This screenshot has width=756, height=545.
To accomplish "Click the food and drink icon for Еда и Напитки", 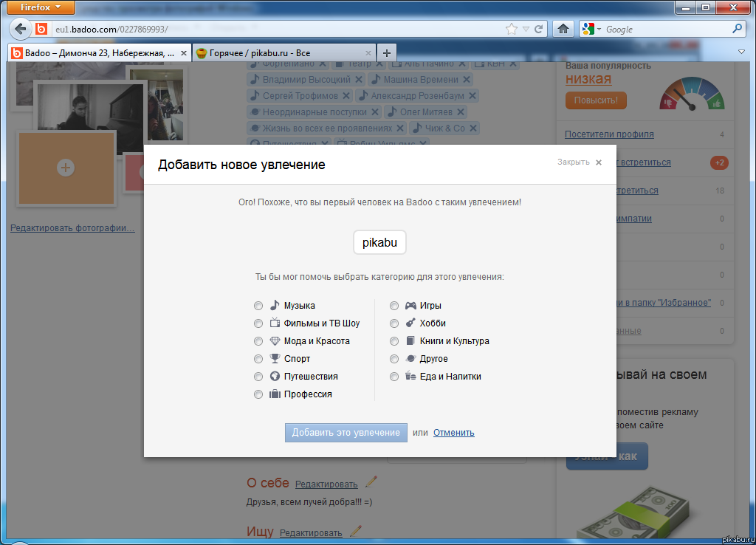I will pos(410,376).
